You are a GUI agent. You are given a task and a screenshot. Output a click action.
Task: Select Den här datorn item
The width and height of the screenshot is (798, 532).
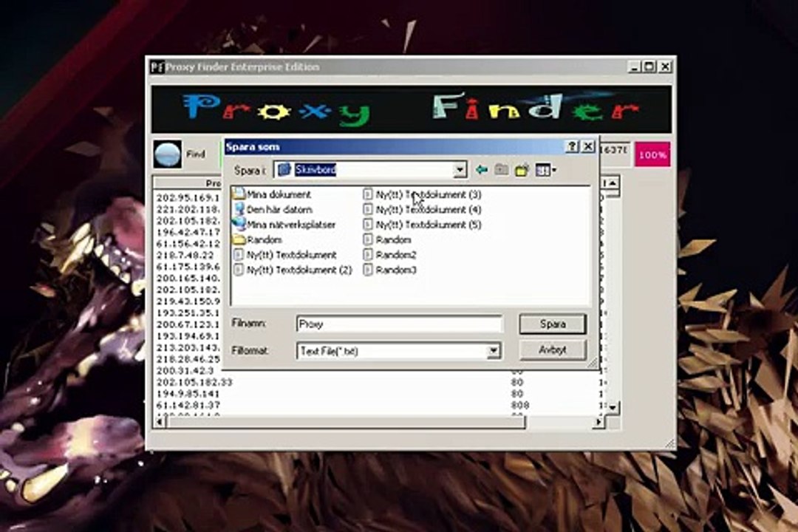(272, 209)
